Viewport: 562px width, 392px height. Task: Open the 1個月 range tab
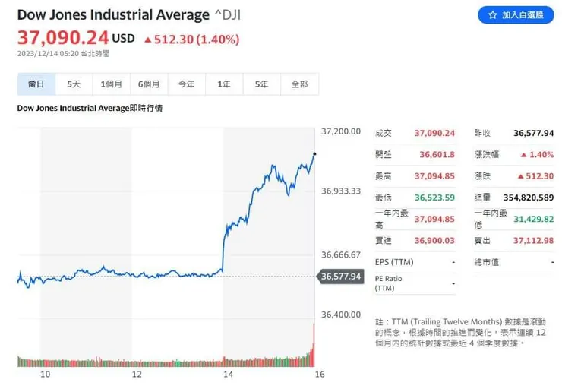(111, 84)
